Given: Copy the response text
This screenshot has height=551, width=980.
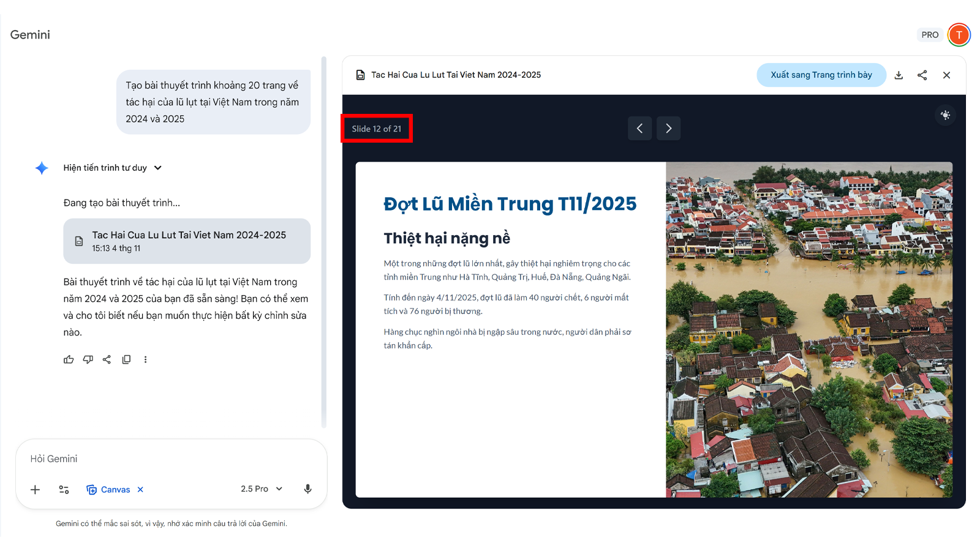Looking at the screenshot, I should tap(126, 359).
